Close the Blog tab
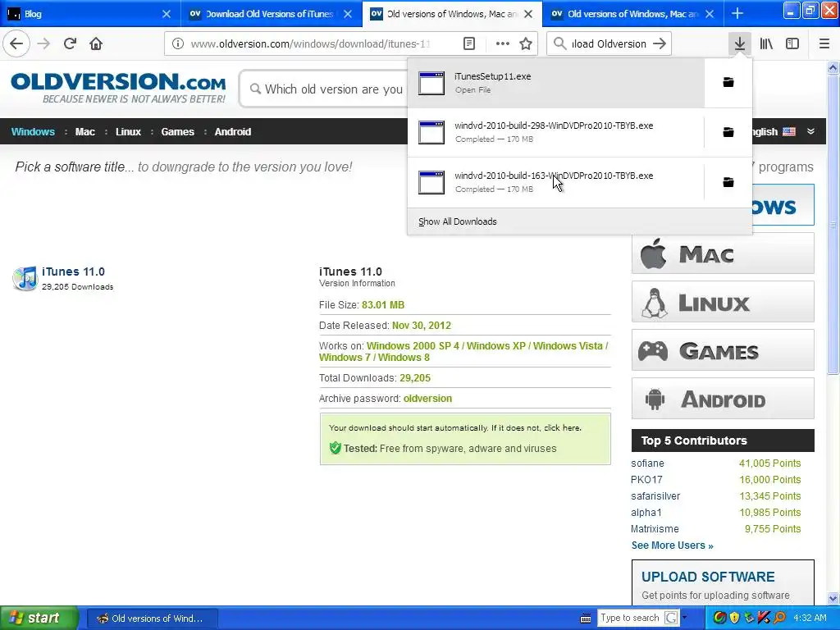This screenshot has height=630, width=840. [x=166, y=13]
